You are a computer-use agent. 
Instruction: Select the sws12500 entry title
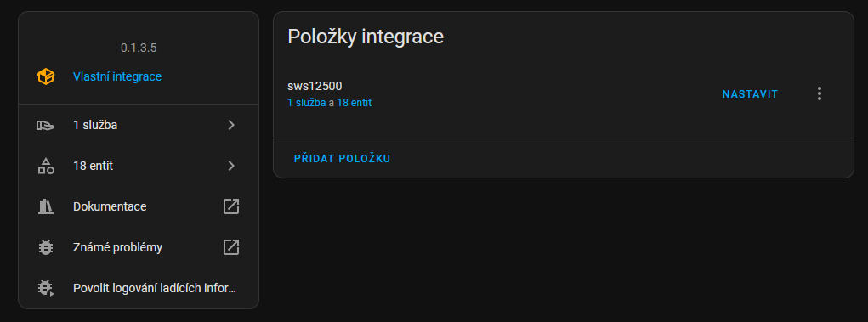coord(315,87)
